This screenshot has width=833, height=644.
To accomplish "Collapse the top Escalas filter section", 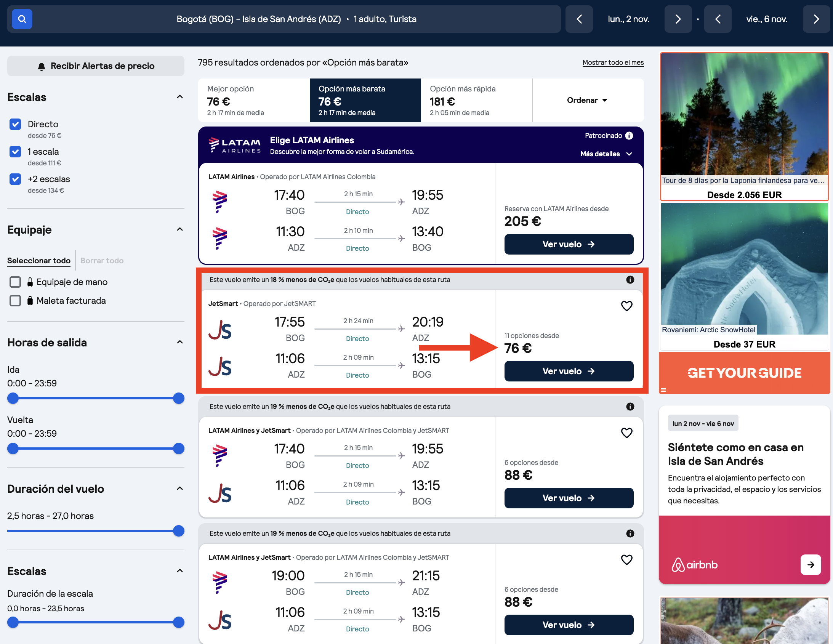I will [180, 97].
